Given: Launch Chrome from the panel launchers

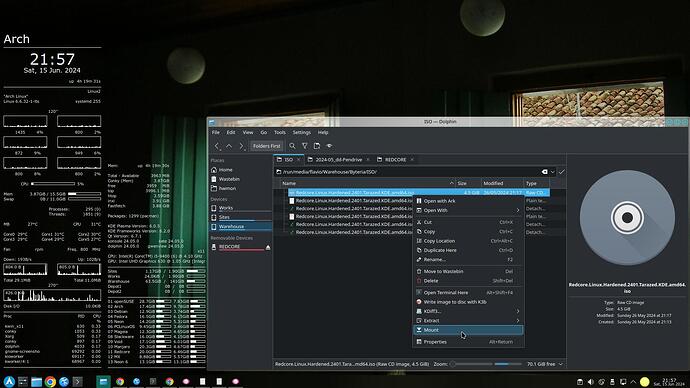Looking at the screenshot, I should [x=50, y=382].
